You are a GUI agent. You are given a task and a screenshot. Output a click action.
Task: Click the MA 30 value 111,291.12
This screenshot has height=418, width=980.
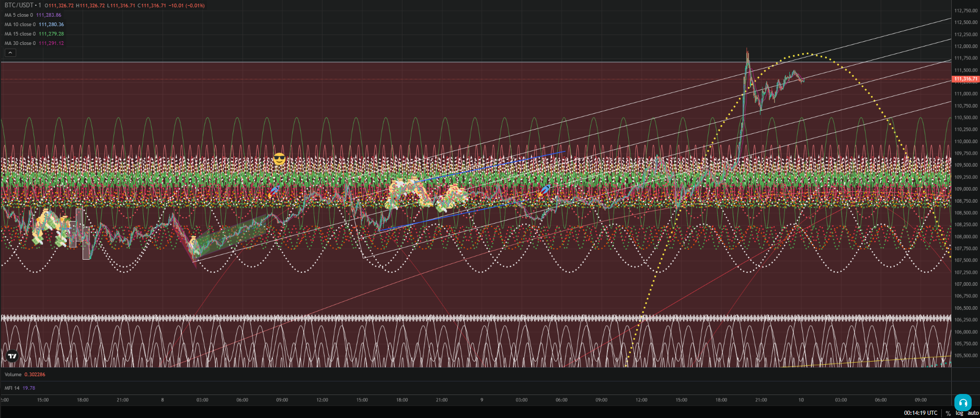(x=51, y=43)
